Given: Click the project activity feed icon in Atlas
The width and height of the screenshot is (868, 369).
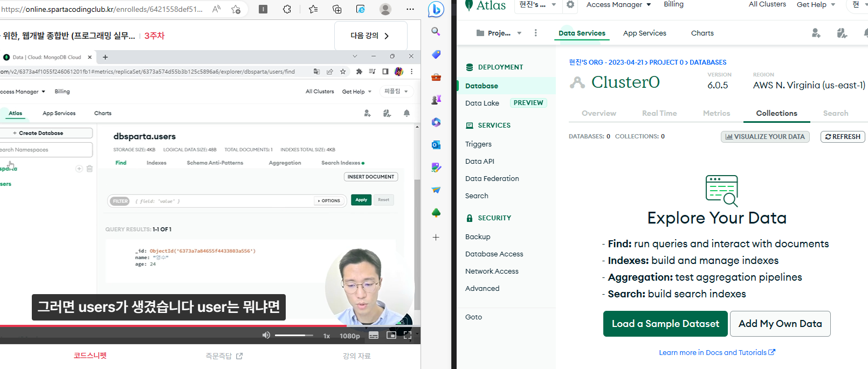Looking at the screenshot, I should pyautogui.click(x=842, y=33).
